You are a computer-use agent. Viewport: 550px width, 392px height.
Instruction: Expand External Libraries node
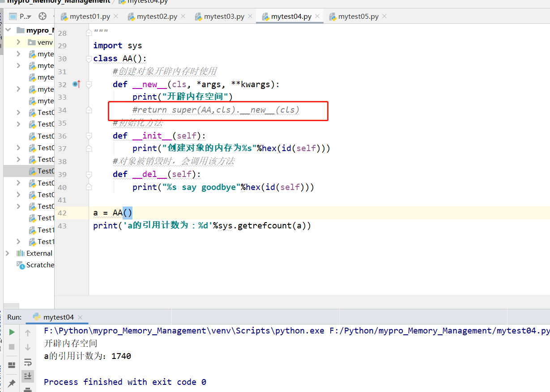pyautogui.click(x=7, y=253)
